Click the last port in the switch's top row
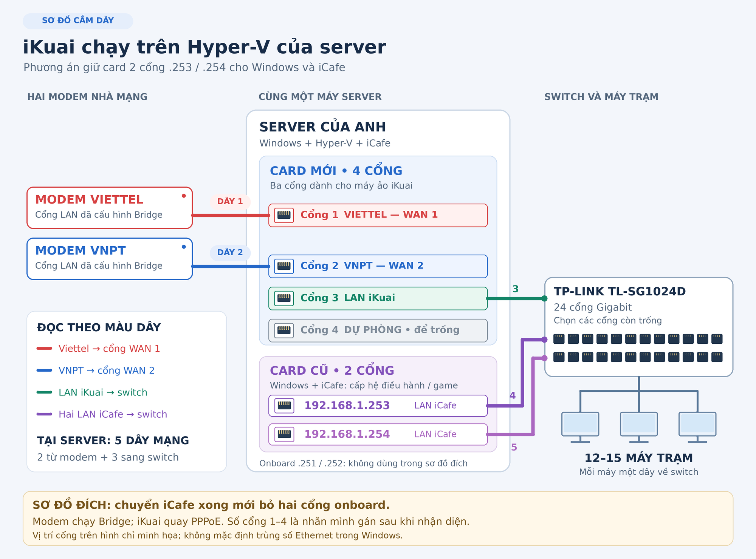The image size is (756, 559). (x=717, y=339)
